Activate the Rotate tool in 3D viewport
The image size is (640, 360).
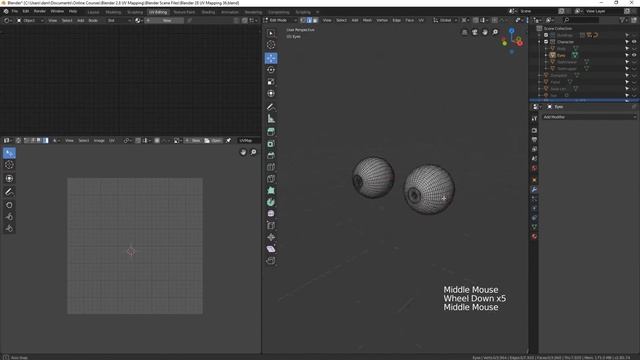tap(271, 70)
